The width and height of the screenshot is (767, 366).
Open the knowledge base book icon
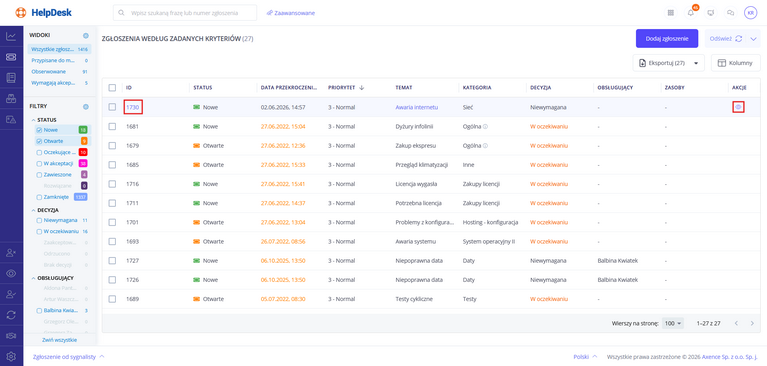[x=11, y=77]
